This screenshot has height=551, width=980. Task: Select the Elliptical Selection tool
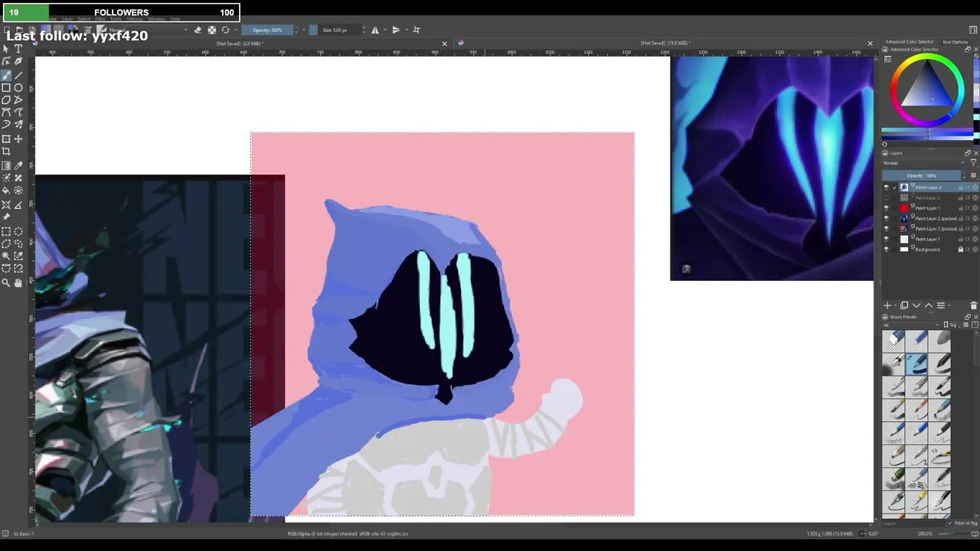tap(18, 231)
